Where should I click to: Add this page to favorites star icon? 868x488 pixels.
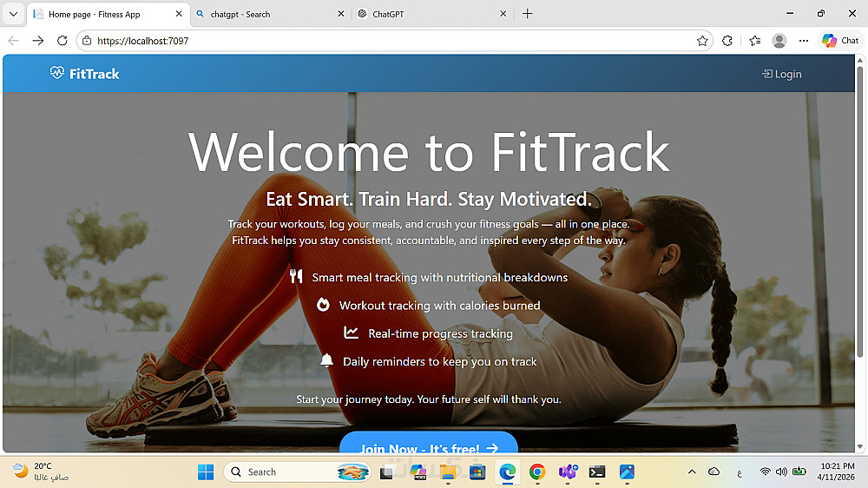(x=702, y=41)
